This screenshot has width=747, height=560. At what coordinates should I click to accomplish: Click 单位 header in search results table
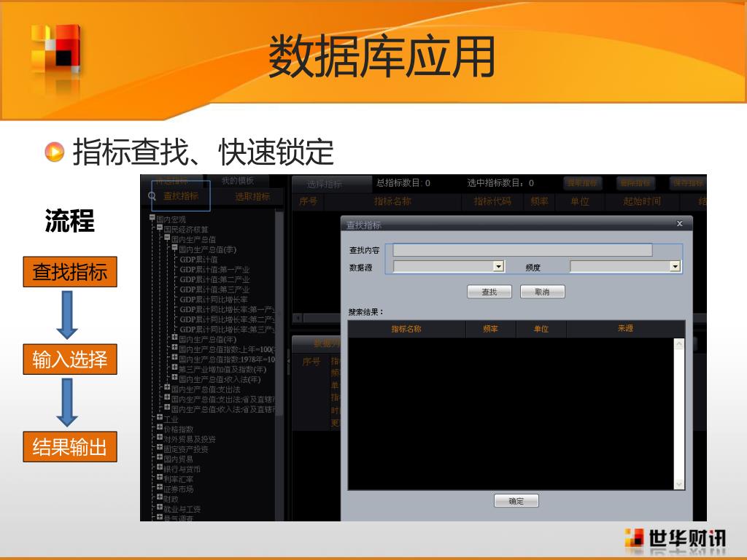(x=541, y=329)
